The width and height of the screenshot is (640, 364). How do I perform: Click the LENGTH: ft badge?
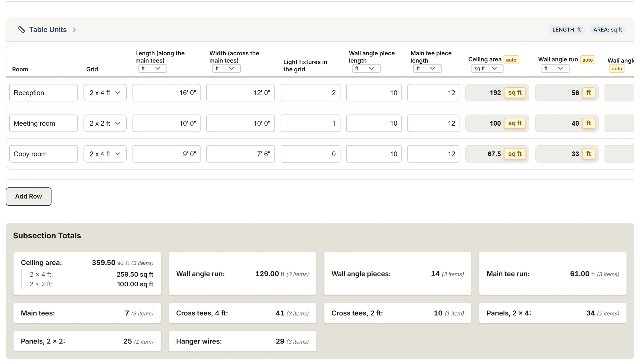tap(566, 29)
